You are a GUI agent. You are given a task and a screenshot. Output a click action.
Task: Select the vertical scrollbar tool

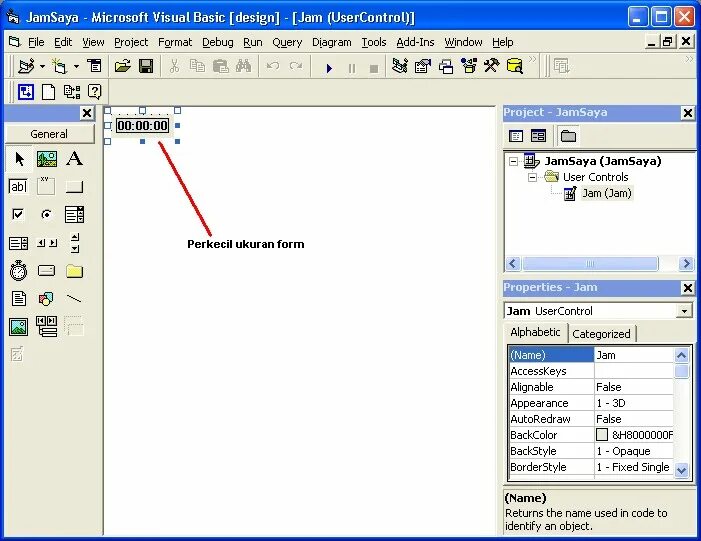pos(75,243)
